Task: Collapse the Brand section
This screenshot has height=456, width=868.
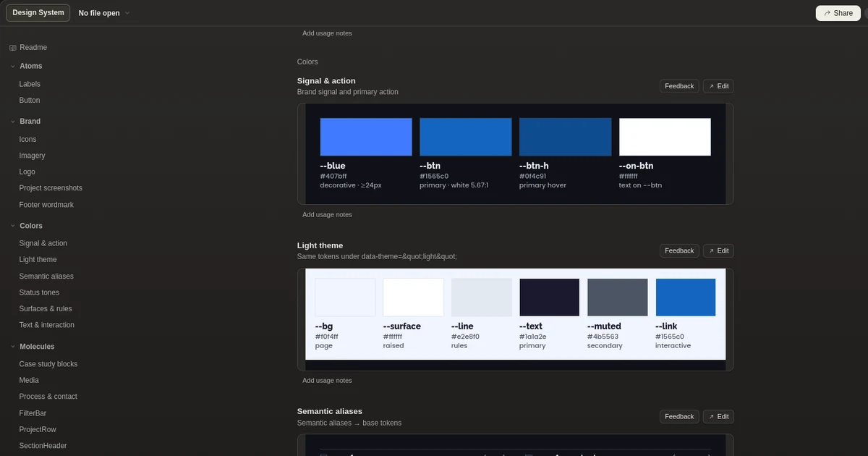Action: tap(13, 122)
